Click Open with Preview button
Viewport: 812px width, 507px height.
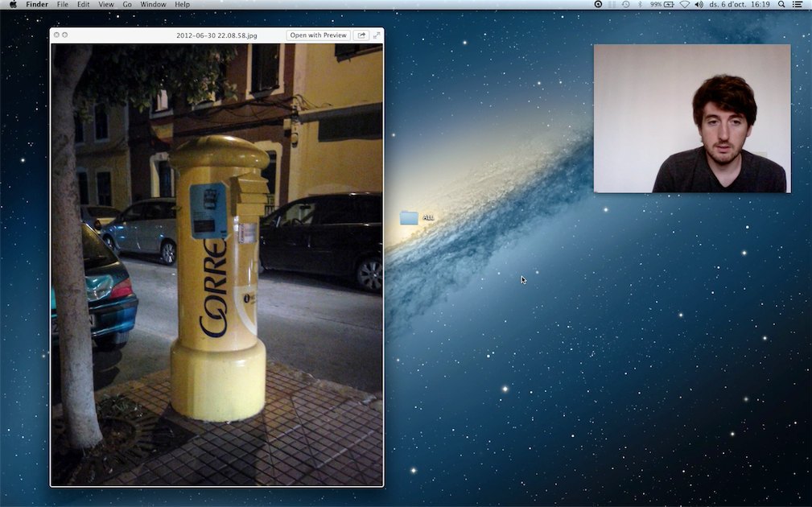click(x=318, y=35)
